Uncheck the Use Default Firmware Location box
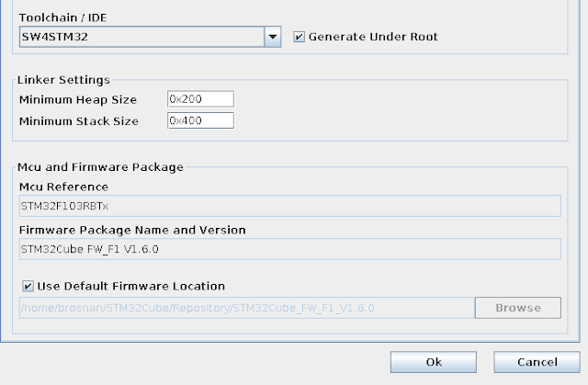Screen dimensions: 588x385 click(28, 287)
